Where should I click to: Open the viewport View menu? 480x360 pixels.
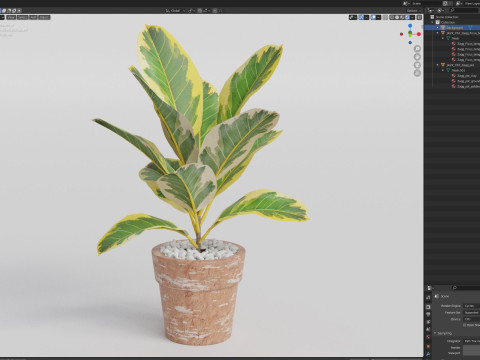[11, 17]
